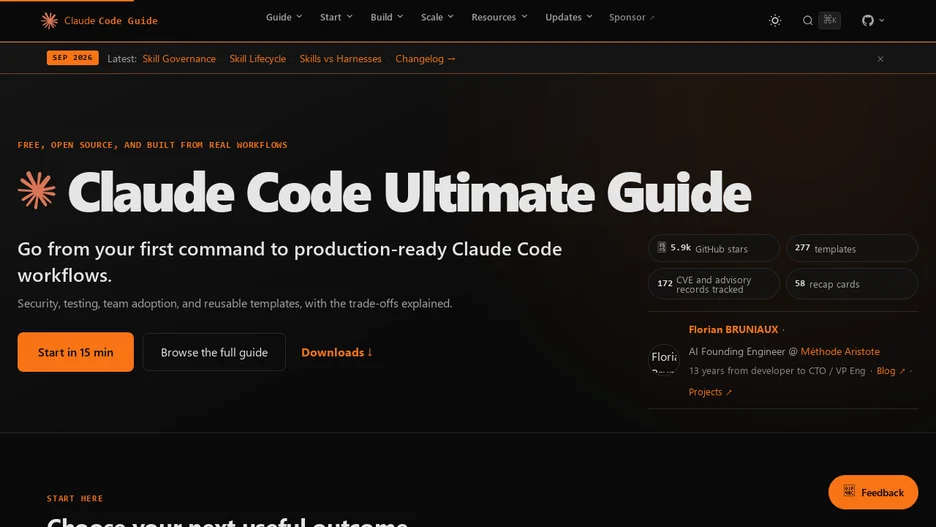Open the author's Projects external link
Viewport: 936px width, 527px height.
[x=710, y=392]
